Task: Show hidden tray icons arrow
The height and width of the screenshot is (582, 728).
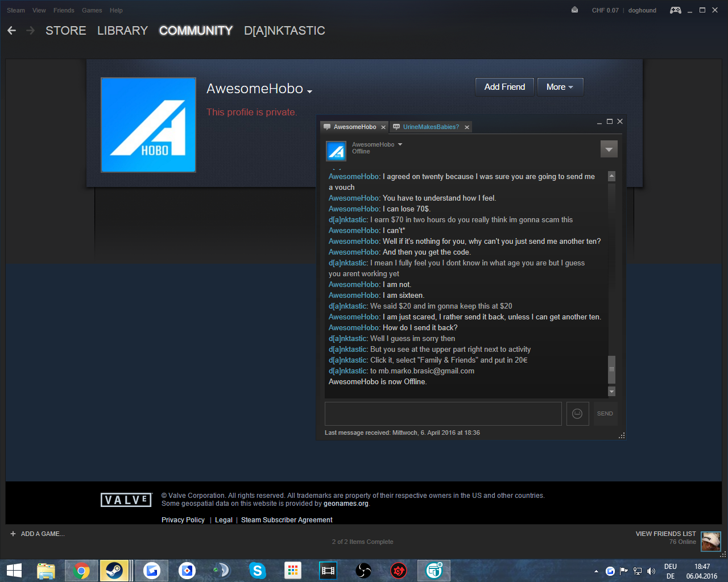Action: [x=596, y=571]
